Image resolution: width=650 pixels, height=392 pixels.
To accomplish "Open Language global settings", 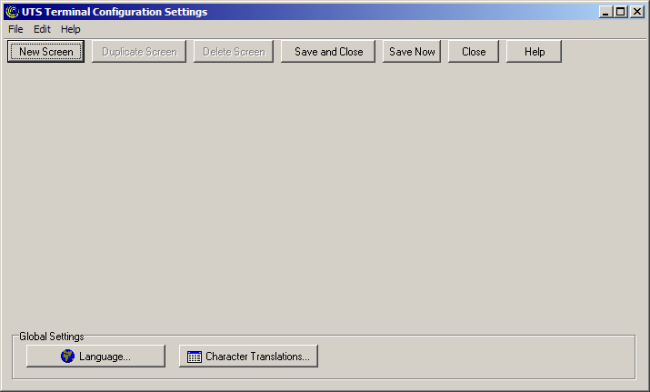I will (x=96, y=356).
